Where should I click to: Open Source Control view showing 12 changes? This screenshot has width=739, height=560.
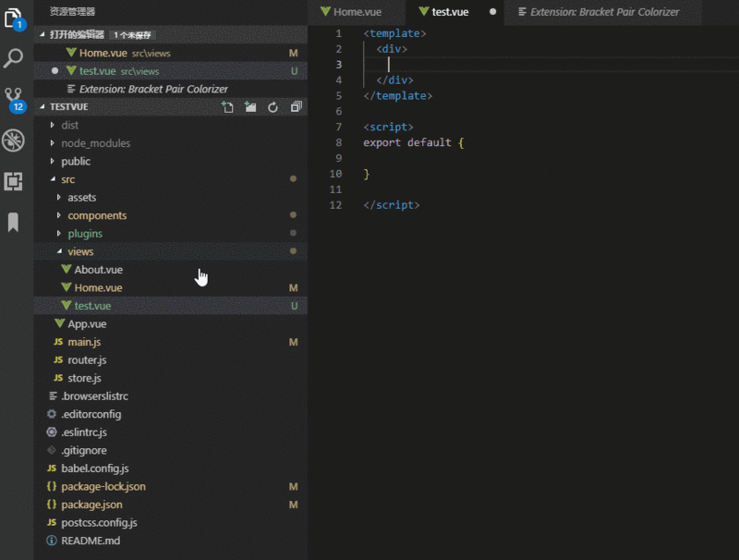13,97
